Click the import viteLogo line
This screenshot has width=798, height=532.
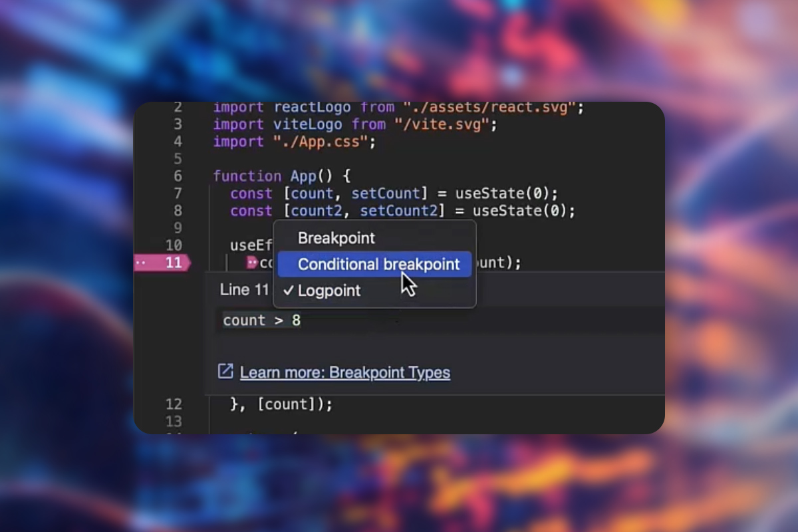click(x=355, y=124)
